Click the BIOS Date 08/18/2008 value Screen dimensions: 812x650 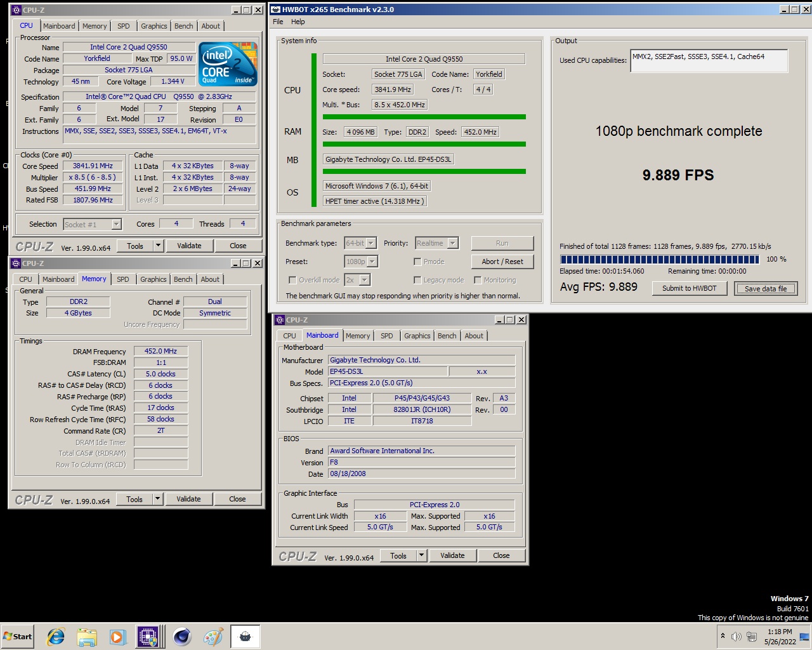[421, 474]
